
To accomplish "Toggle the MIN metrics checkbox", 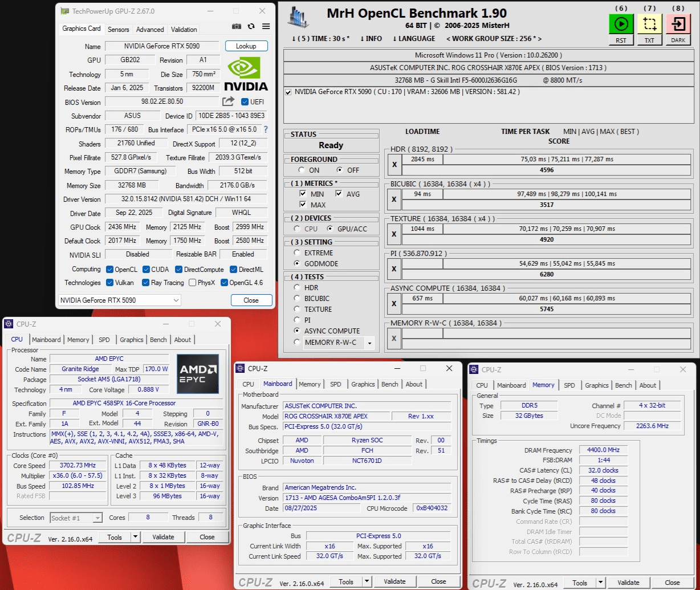I will 303,194.
